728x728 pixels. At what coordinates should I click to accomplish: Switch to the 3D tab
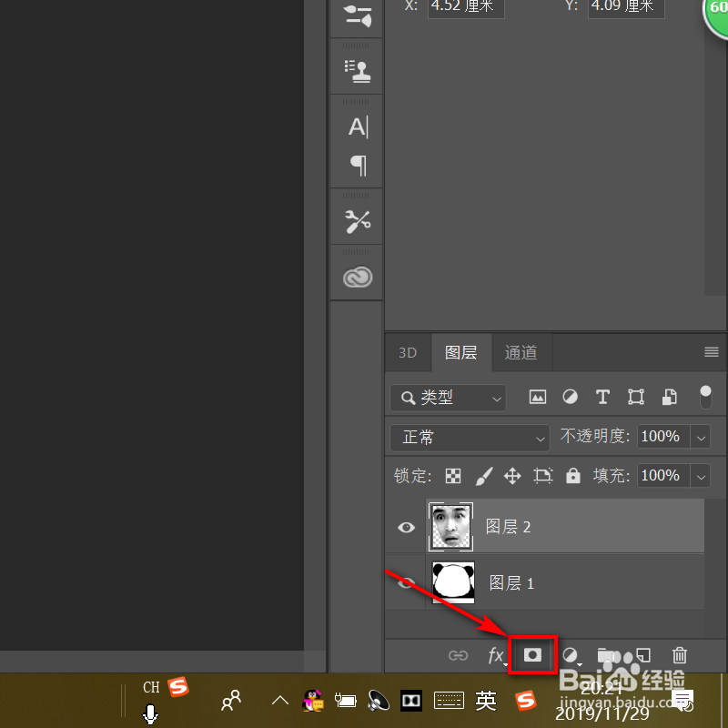[408, 353]
